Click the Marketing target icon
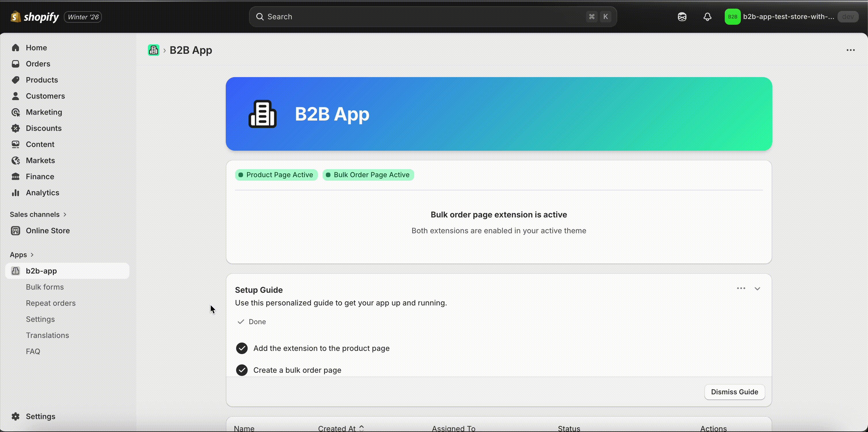The image size is (868, 432). pos(16,112)
